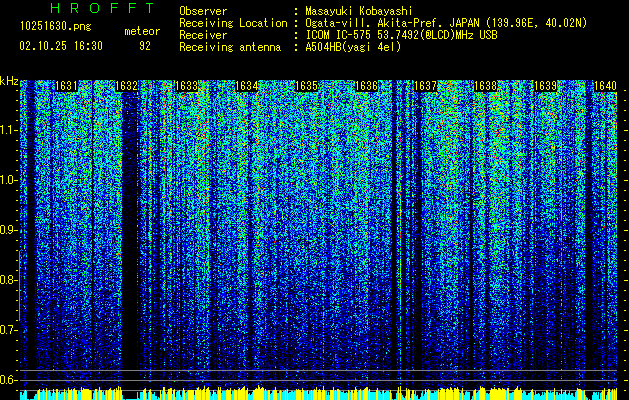Click the Ogata-vill. Akita-Pref. JAPAN location text
The image size is (629, 400).
tap(393, 23)
